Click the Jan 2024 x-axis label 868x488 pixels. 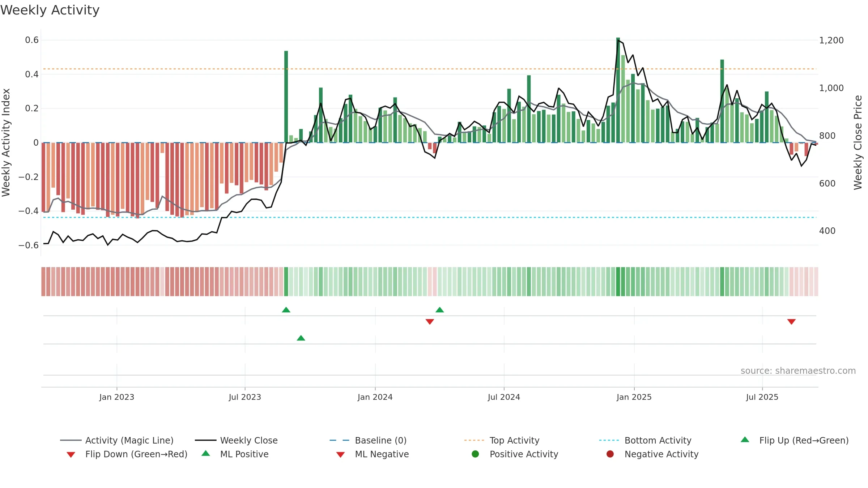click(375, 397)
